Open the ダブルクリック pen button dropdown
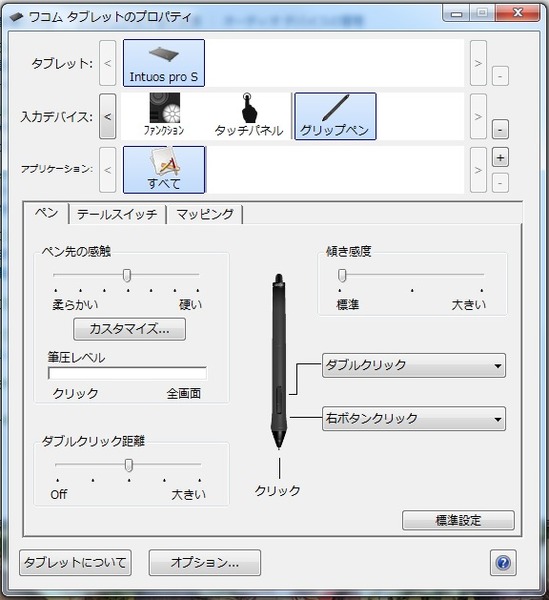The height and width of the screenshot is (600, 549). click(414, 365)
